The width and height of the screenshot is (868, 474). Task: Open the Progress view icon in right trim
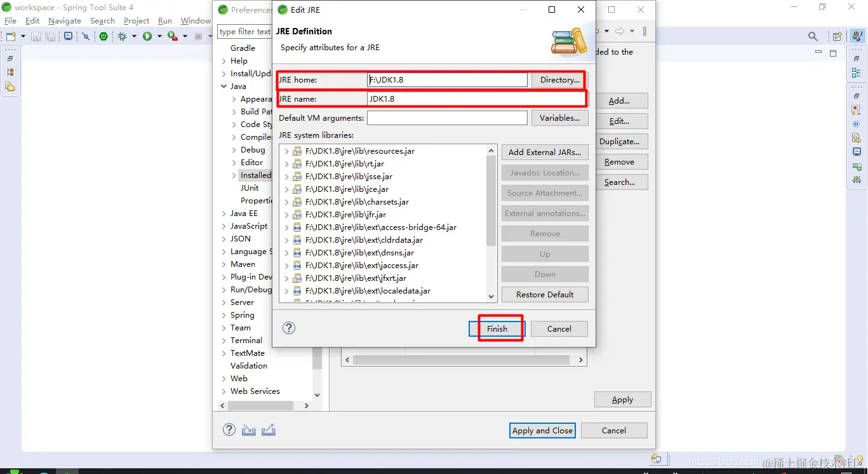[x=857, y=166]
